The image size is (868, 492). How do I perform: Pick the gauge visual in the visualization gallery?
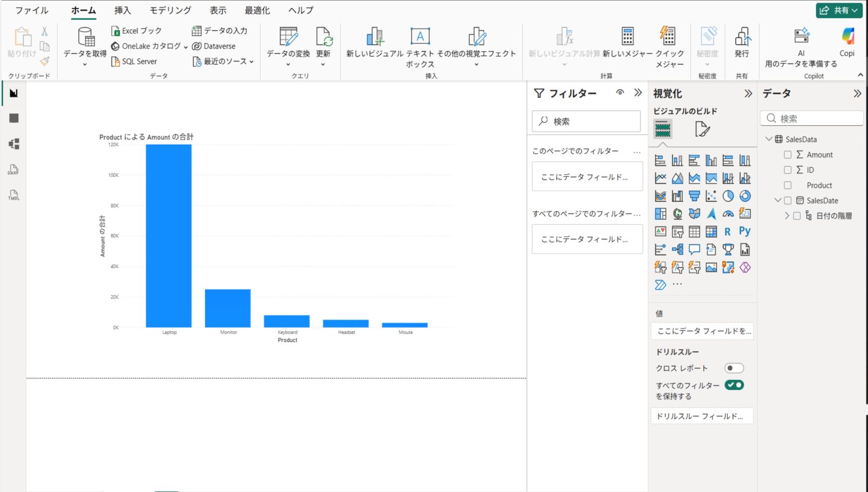728,214
